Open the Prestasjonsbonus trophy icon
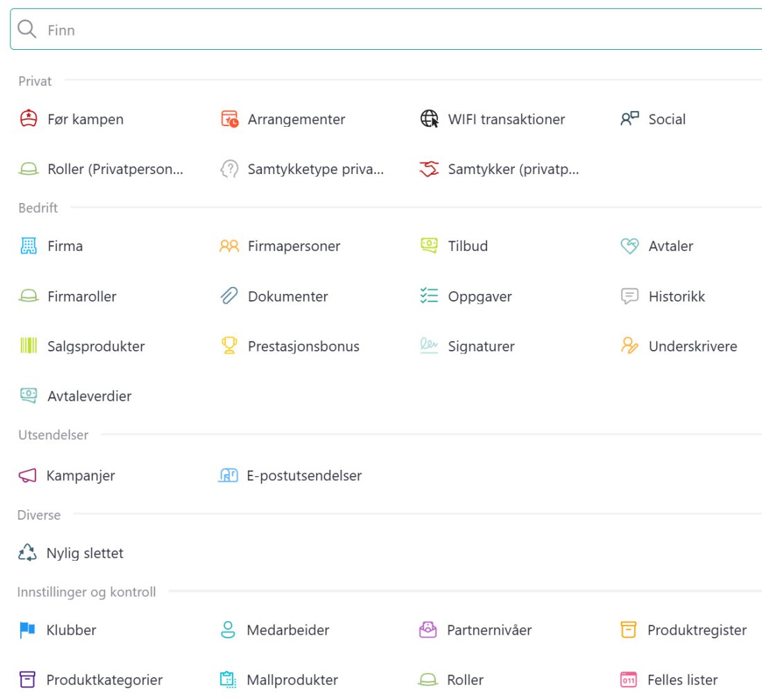Image resolution: width=762 pixels, height=700 pixels. click(x=229, y=346)
